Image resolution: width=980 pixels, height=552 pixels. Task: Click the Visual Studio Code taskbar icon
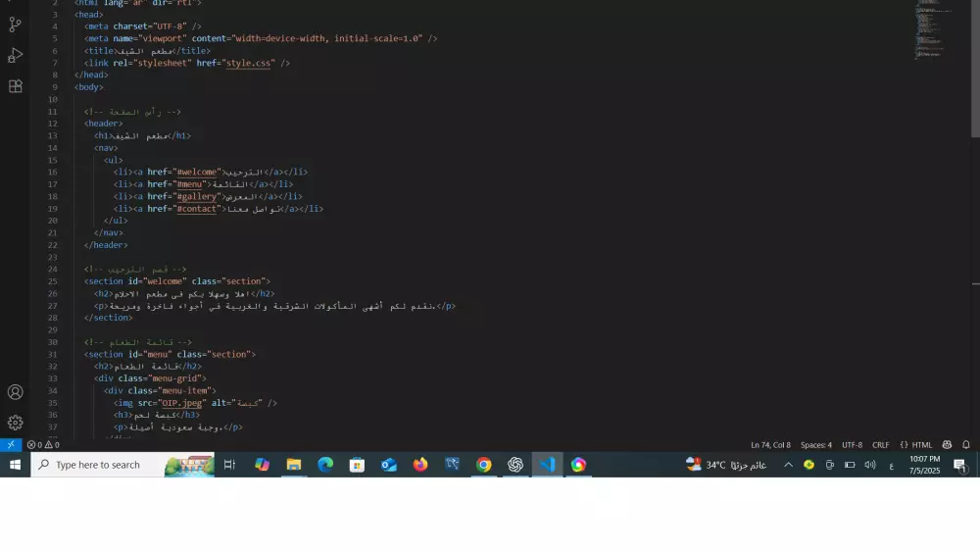pyautogui.click(x=548, y=465)
